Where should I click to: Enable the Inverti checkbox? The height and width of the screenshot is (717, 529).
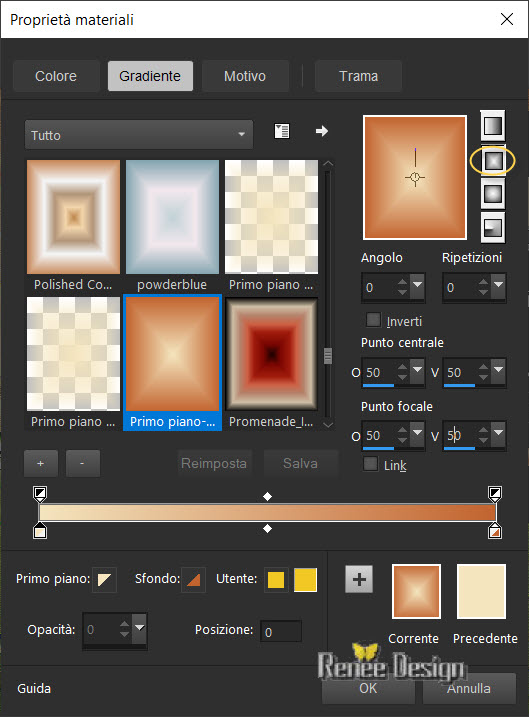coord(373,320)
